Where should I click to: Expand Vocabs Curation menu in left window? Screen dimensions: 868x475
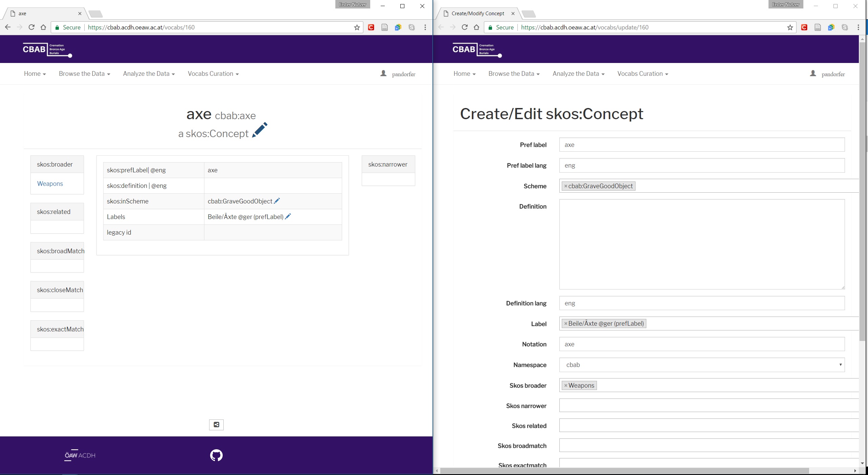tap(213, 74)
